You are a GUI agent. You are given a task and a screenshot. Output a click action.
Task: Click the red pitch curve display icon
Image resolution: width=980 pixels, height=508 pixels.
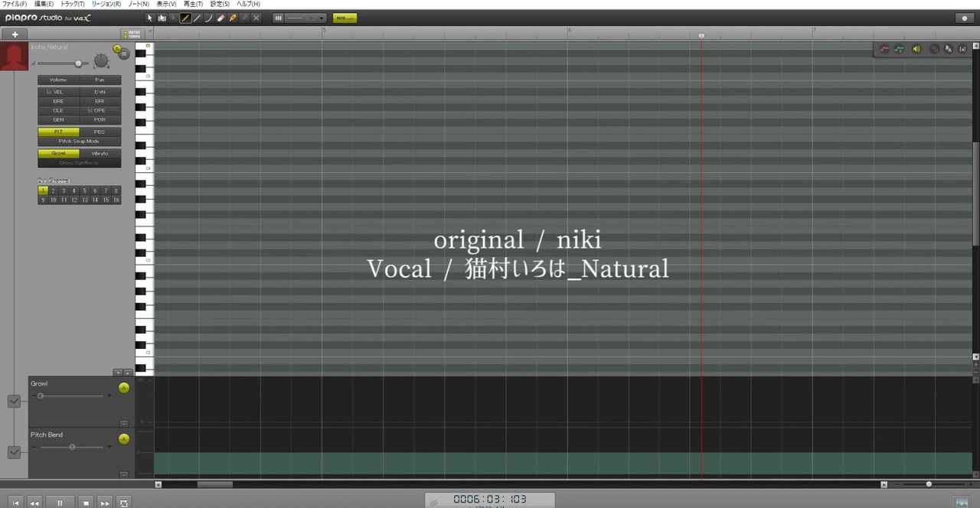click(885, 49)
